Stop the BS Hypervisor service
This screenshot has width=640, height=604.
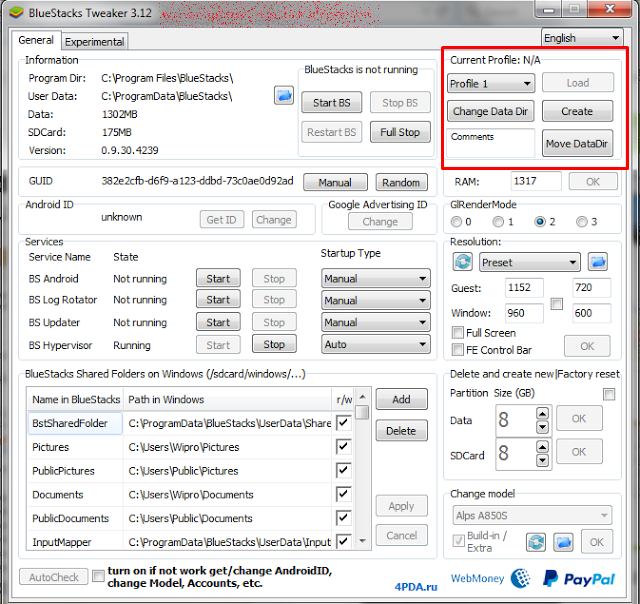point(274,344)
